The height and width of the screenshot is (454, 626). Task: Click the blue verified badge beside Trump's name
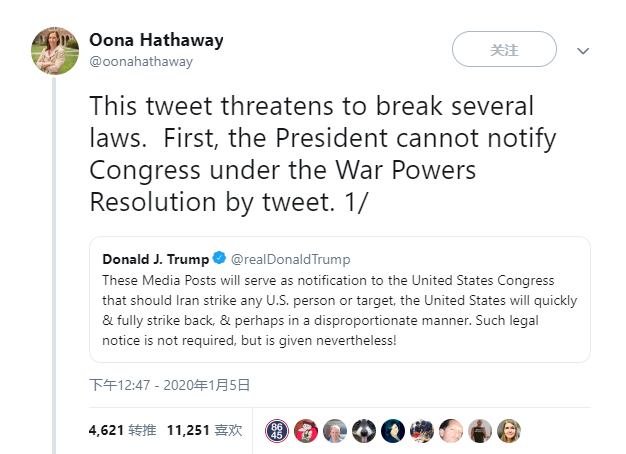219,259
